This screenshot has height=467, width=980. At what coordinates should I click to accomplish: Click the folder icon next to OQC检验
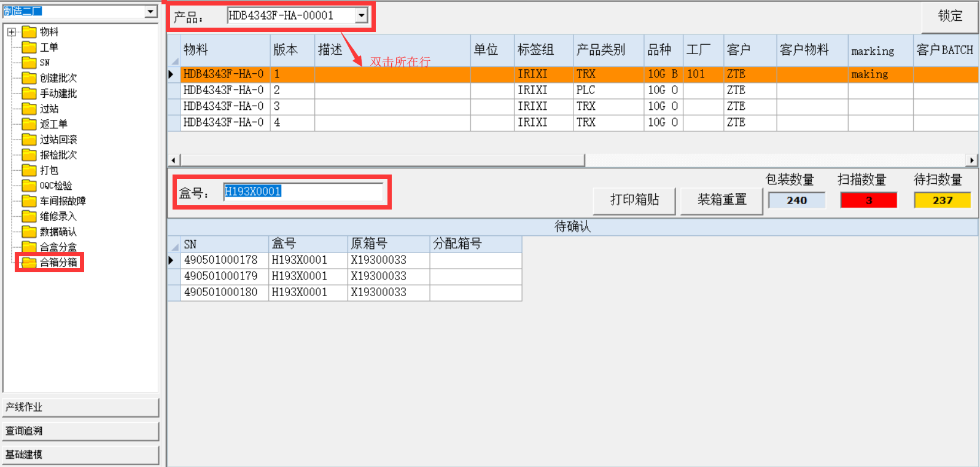coord(29,186)
